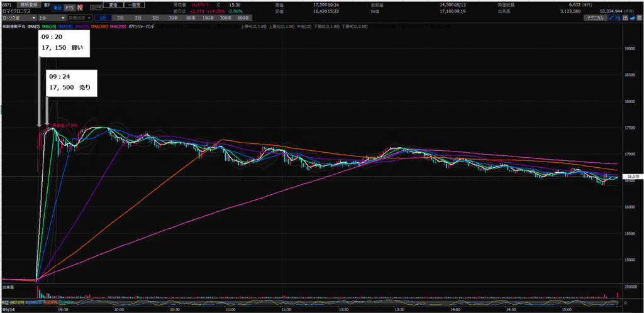Switch to PTS market
This screenshot has height=313, width=644.
click(x=69, y=8)
